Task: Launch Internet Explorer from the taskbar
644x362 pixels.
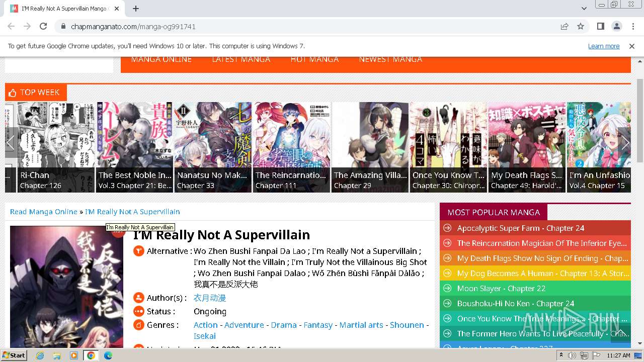Action: 40,355
